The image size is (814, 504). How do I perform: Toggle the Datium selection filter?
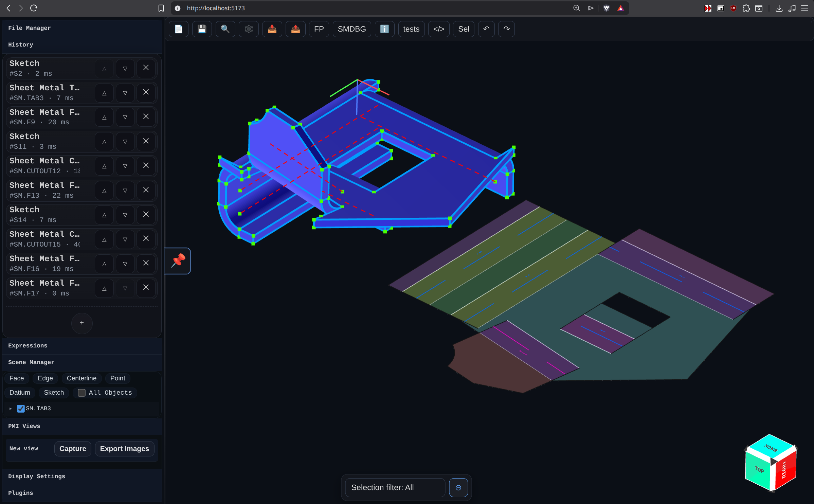(x=20, y=393)
